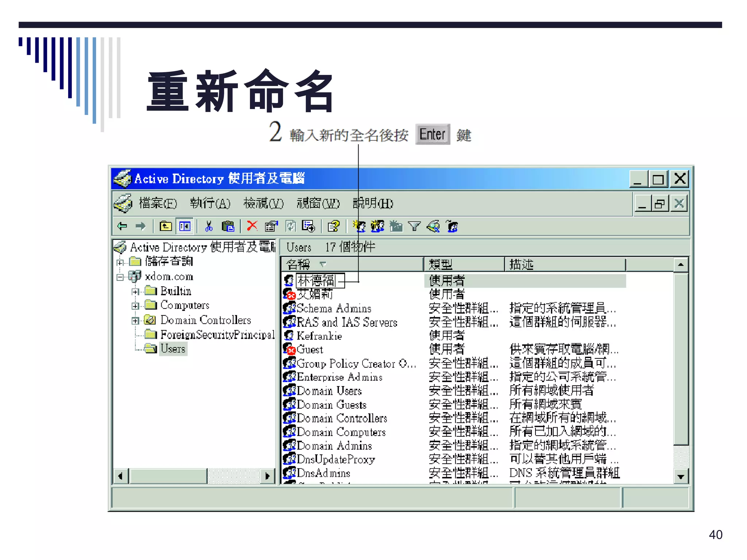Collapse the xdom.com domain node
This screenshot has width=747, height=560.
pos(120,277)
